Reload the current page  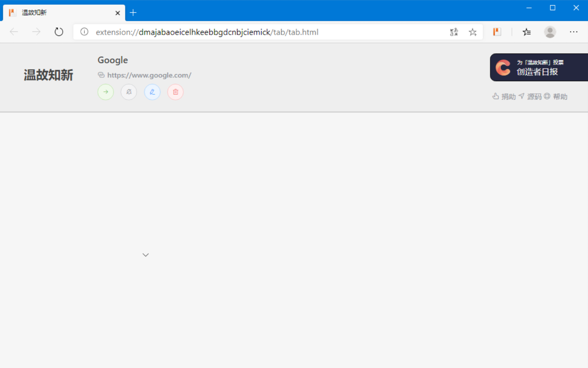tap(59, 32)
